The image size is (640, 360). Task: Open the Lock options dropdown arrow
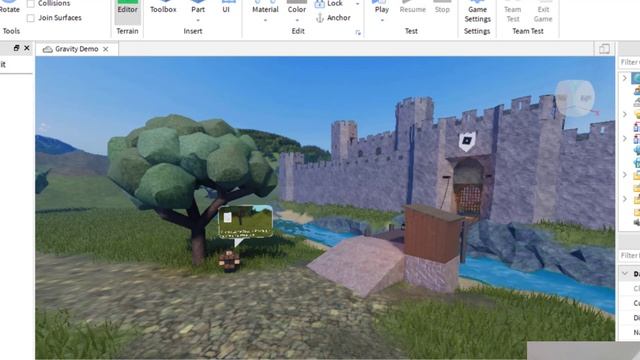pyautogui.click(x=358, y=4)
